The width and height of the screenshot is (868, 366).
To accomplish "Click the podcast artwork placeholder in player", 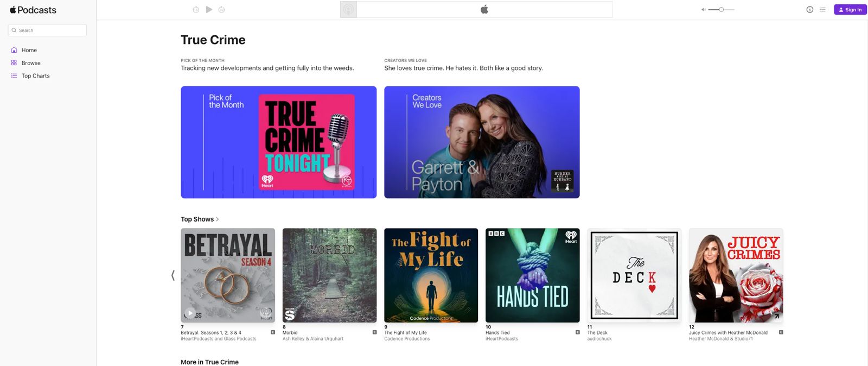I will [x=348, y=10].
